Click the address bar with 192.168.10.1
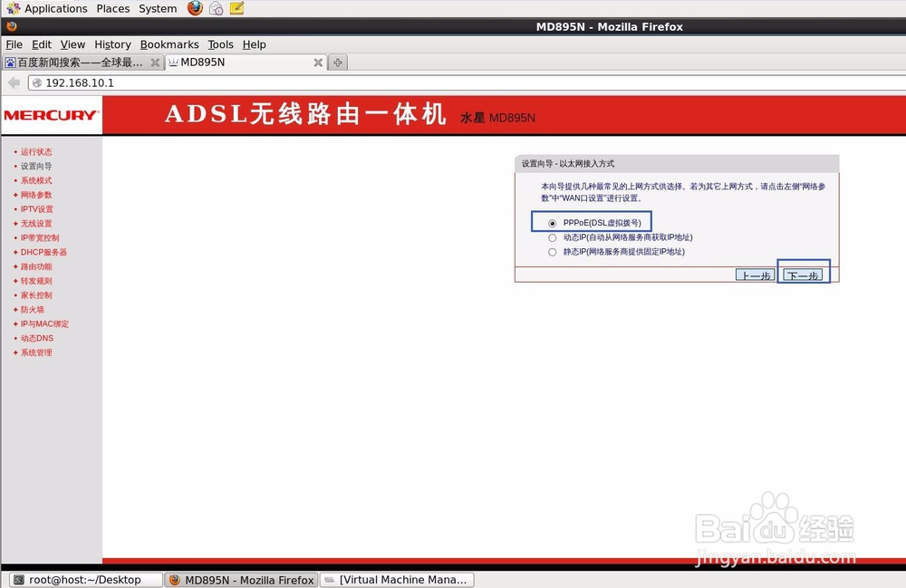906x588 pixels. [x=468, y=82]
